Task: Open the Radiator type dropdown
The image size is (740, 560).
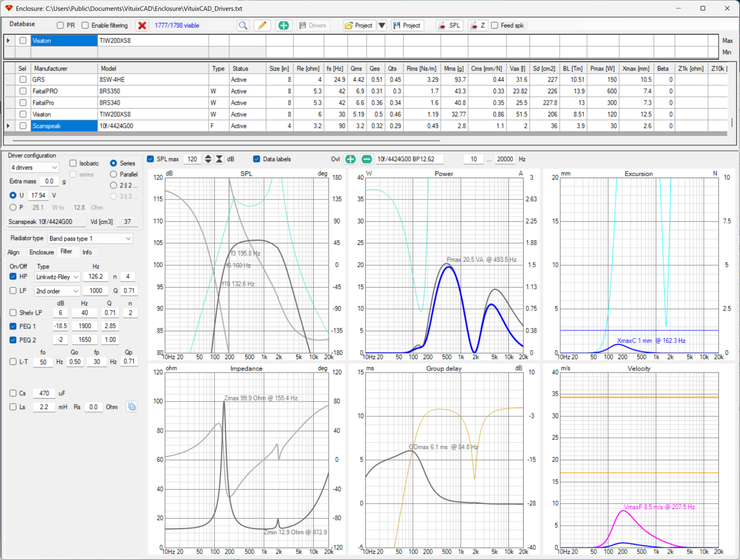Action: [x=90, y=238]
